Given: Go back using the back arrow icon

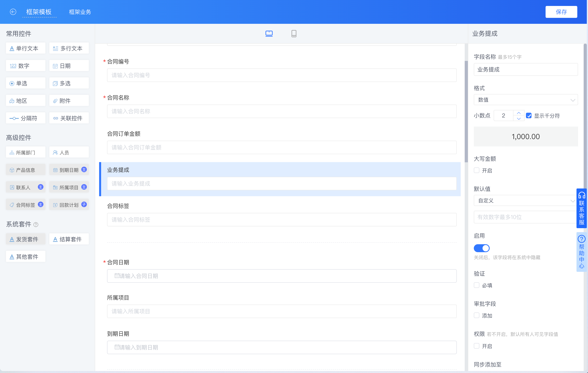Looking at the screenshot, I should [13, 12].
